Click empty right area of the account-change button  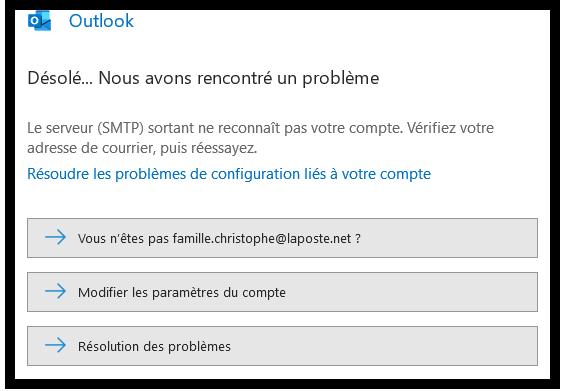click(x=450, y=238)
